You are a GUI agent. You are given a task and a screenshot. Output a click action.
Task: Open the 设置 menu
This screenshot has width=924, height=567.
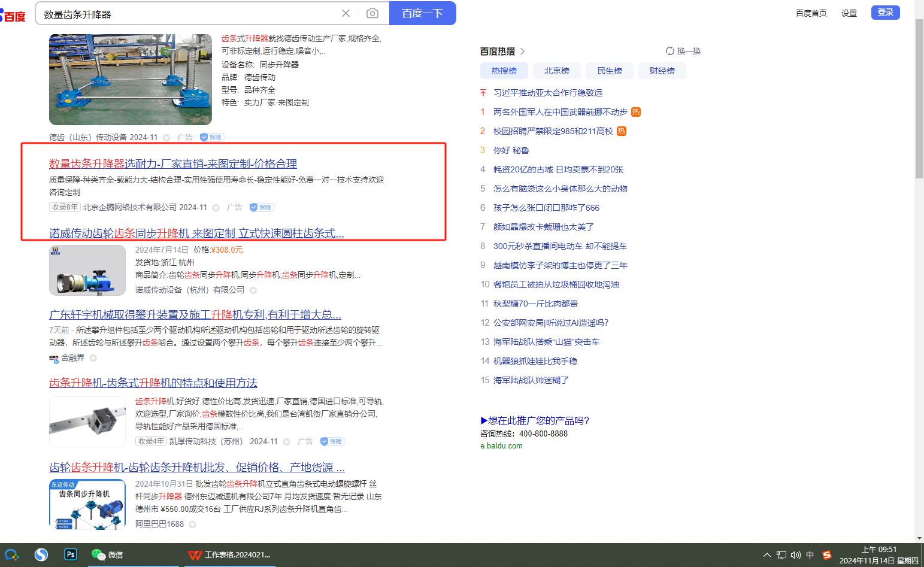[x=849, y=13]
